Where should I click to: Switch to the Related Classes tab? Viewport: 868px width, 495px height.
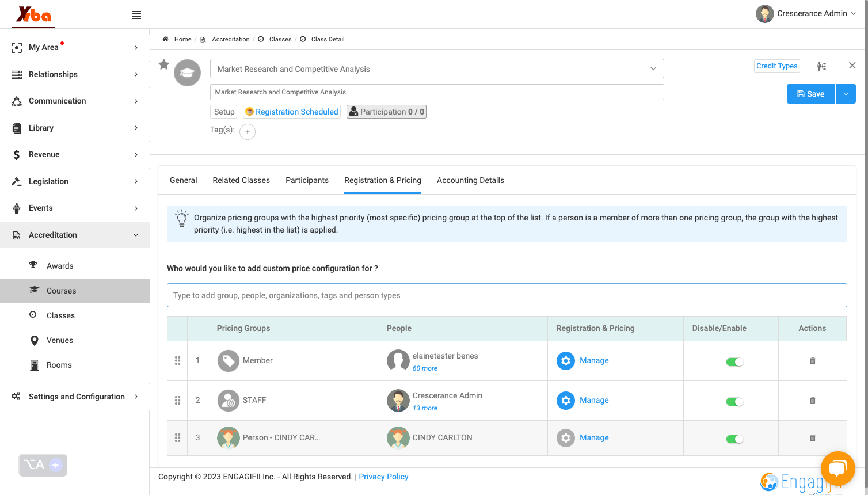point(241,180)
